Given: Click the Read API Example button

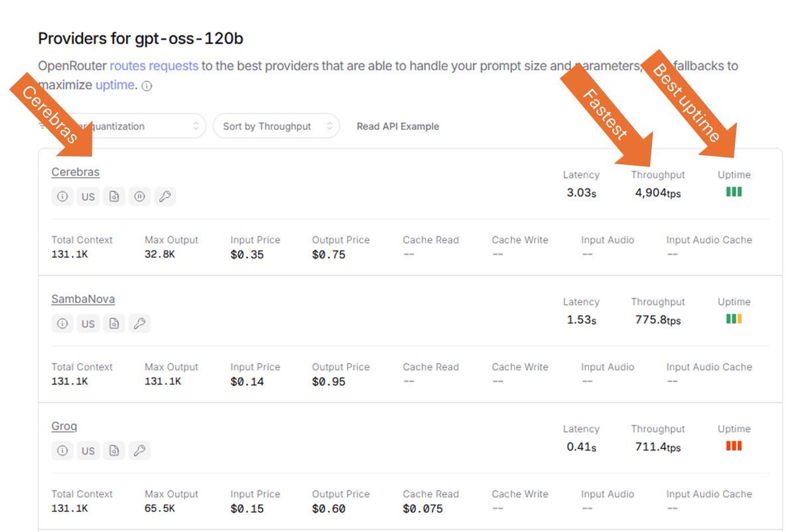Looking at the screenshot, I should click(397, 126).
